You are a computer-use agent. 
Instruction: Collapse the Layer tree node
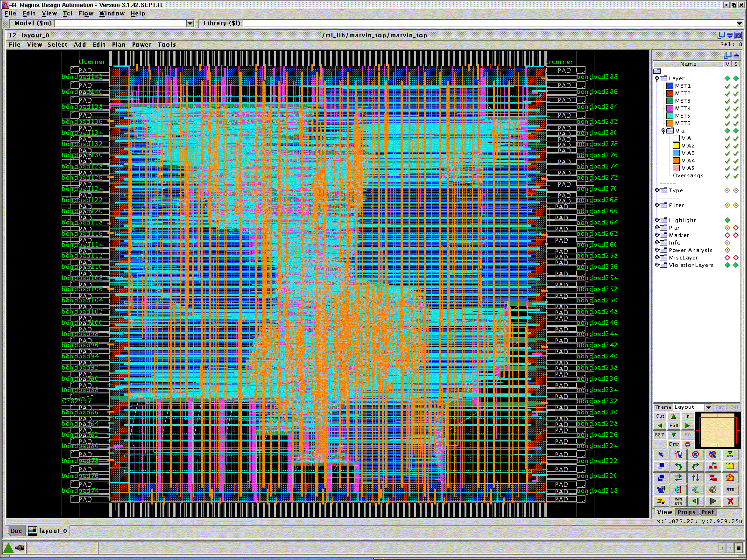(657, 78)
